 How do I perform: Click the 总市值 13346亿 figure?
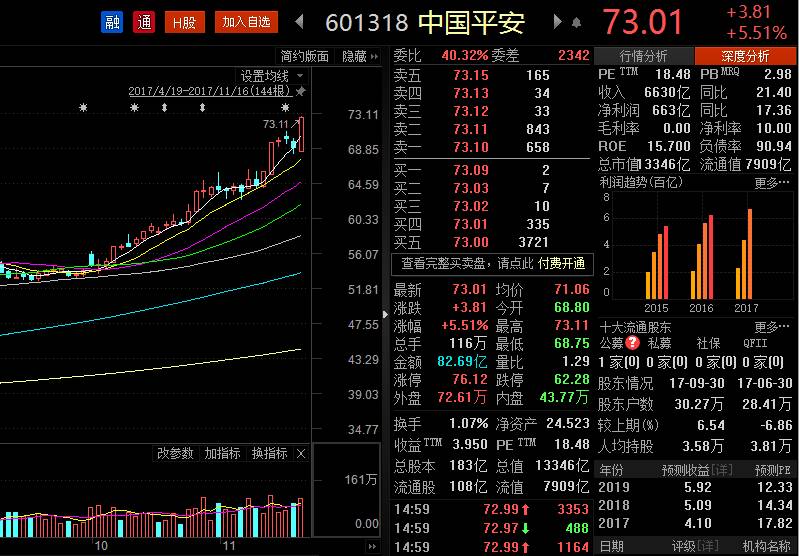pyautogui.click(x=664, y=164)
